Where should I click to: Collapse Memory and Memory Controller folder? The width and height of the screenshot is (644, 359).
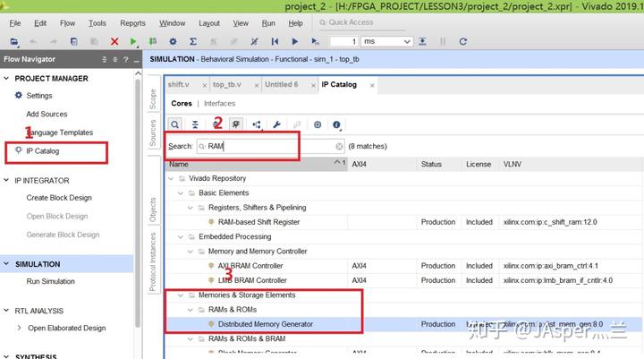click(191, 252)
